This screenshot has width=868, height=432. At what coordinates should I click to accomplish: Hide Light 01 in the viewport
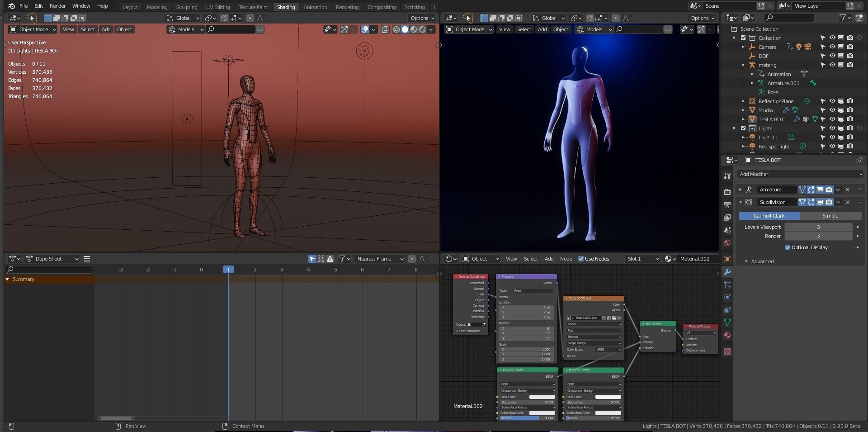[x=832, y=138]
